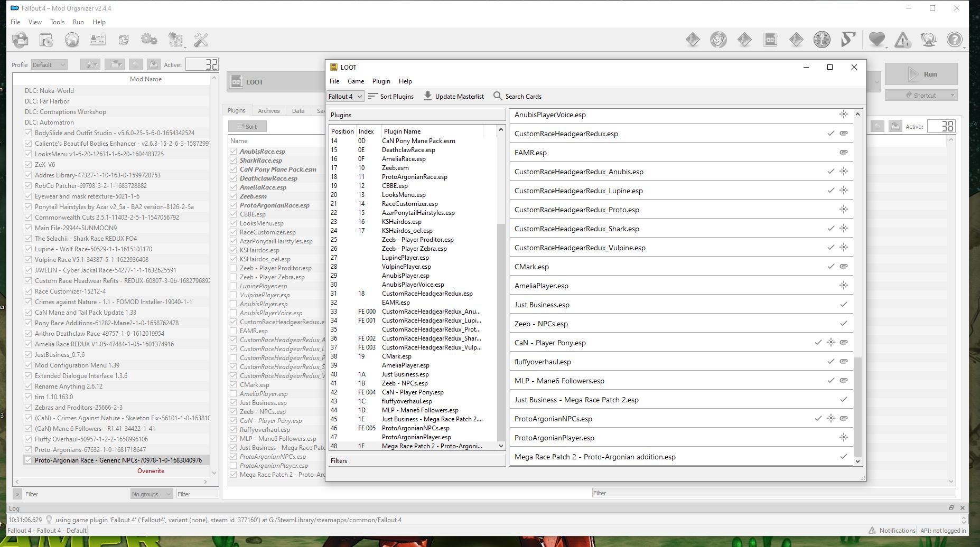Launch the LOOT shortcut icon in top toolbar
Image resolution: width=980 pixels, height=547 pixels.
(770, 40)
